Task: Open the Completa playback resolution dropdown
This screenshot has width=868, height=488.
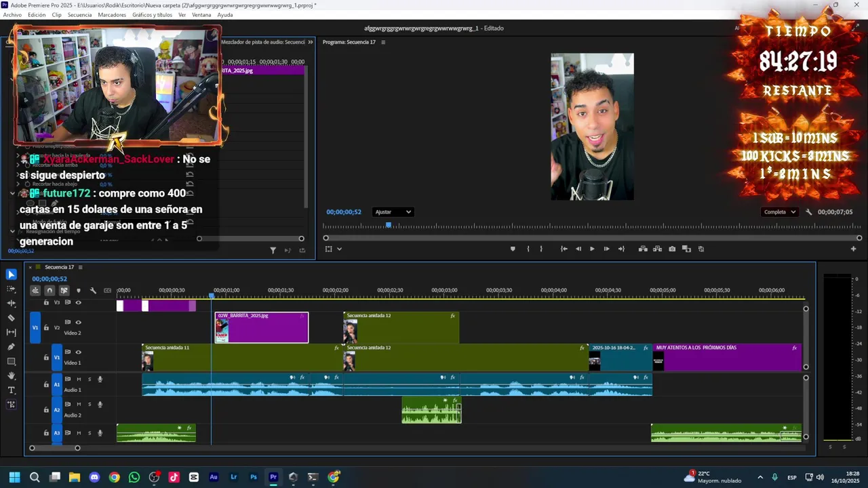Action: [x=779, y=212]
